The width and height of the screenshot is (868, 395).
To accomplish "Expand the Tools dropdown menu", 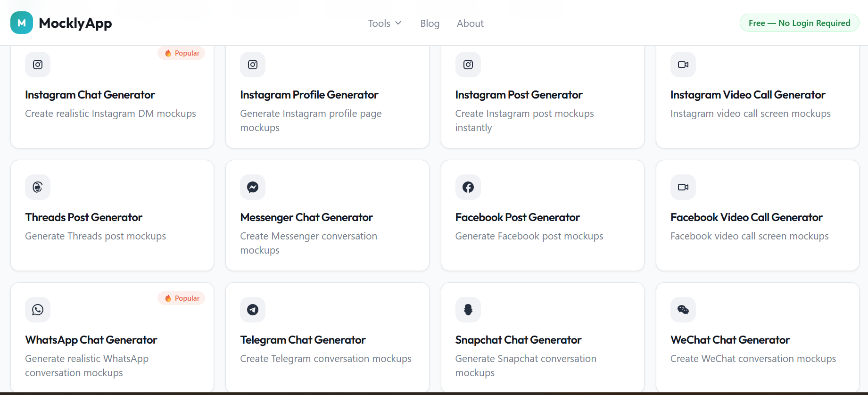I will [384, 23].
